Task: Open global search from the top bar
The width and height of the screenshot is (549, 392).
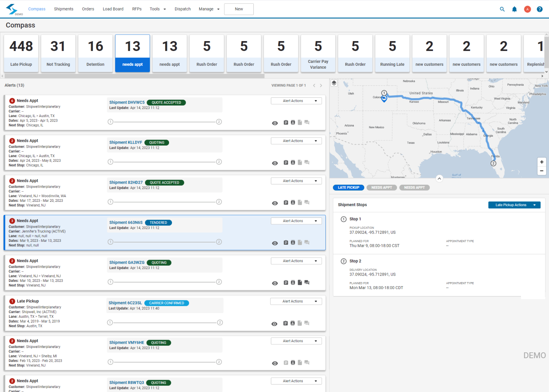Action: click(x=502, y=9)
